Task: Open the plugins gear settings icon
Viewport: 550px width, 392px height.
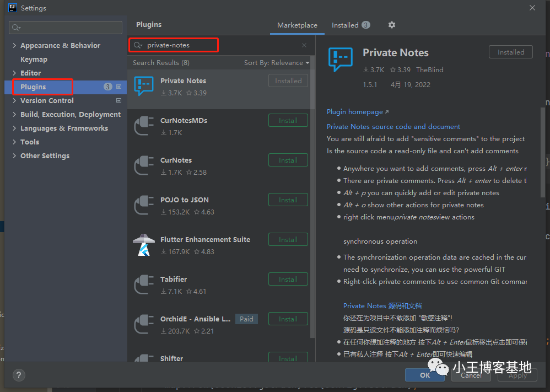Action: 392,25
